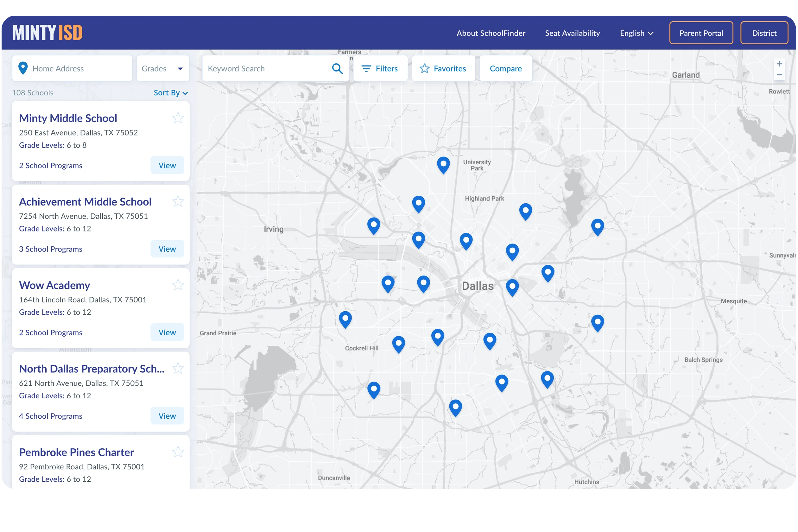View North Dallas Preparatory School details
The height and width of the screenshot is (532, 798).
167,415
